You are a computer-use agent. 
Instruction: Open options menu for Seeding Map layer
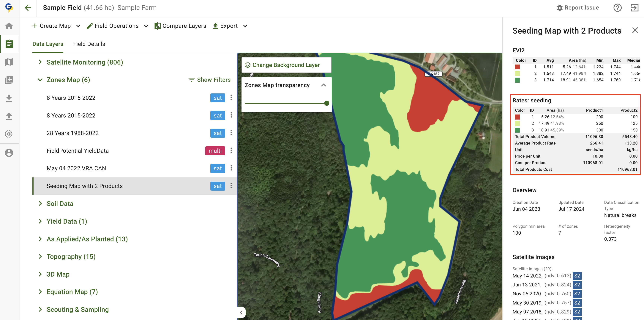coord(231,186)
